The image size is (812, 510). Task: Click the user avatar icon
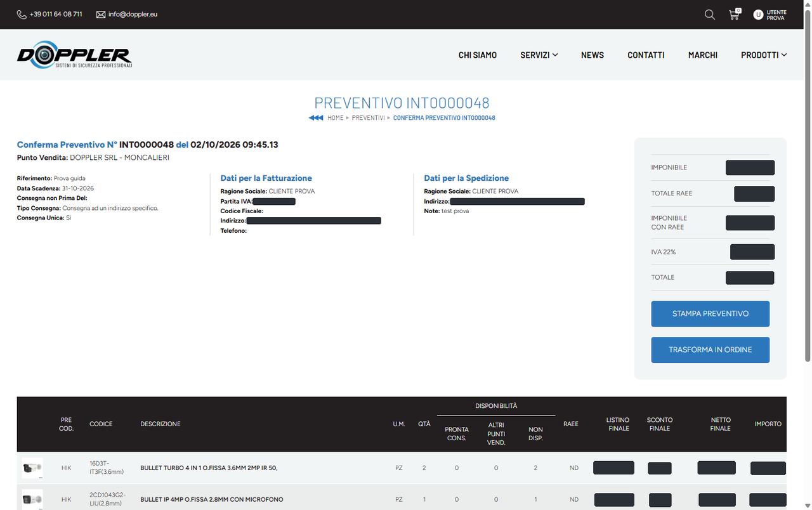click(758, 15)
